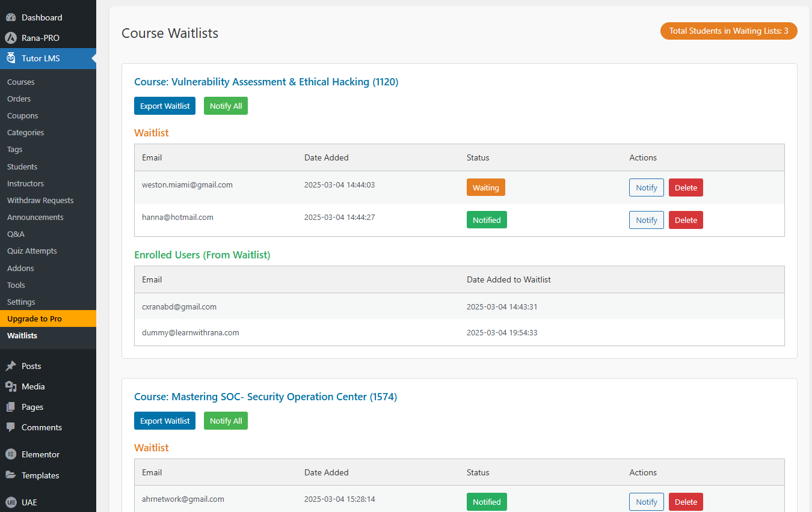Delete weston.miami@gmail.com from the waitlist
This screenshot has width=812, height=512.
coord(686,187)
